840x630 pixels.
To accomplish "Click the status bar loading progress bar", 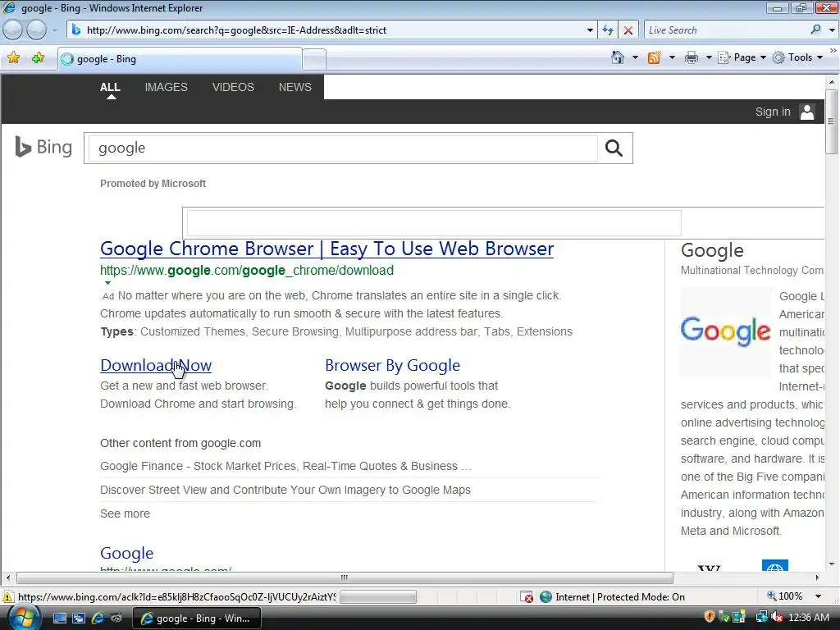I will (377, 597).
